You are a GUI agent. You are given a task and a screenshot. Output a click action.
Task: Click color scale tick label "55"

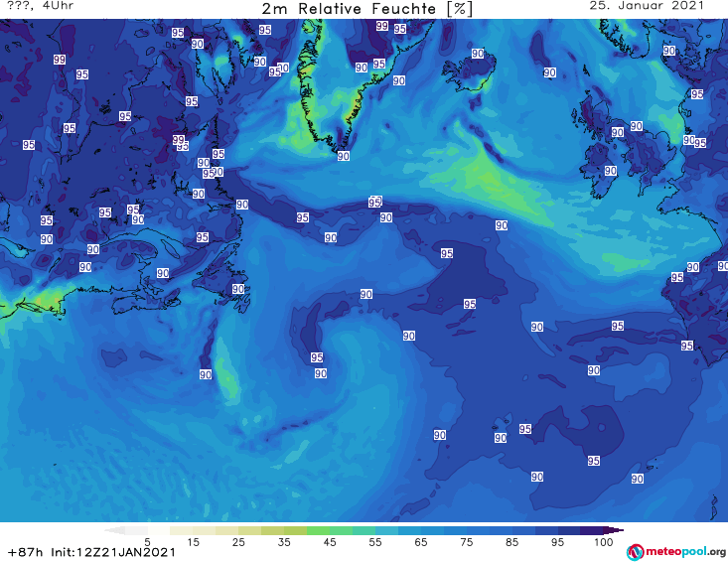375,542
